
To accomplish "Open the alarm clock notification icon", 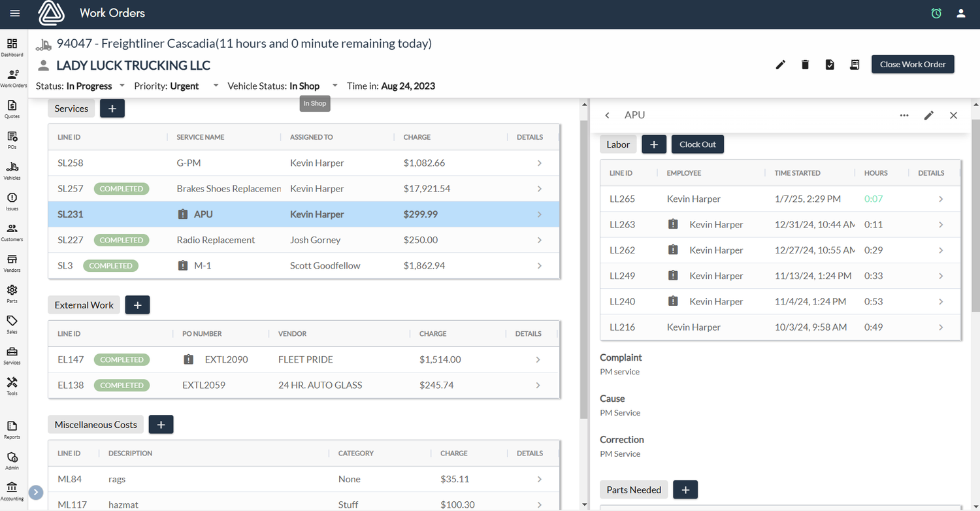I will coord(936,13).
